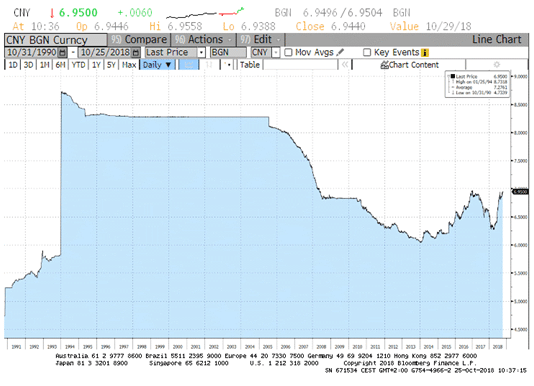534x386 pixels.
Task: Select the Max time range tab
Action: coord(129,64)
